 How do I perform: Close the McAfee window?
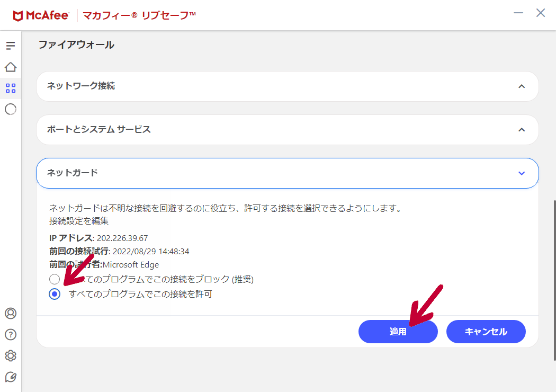tap(540, 13)
